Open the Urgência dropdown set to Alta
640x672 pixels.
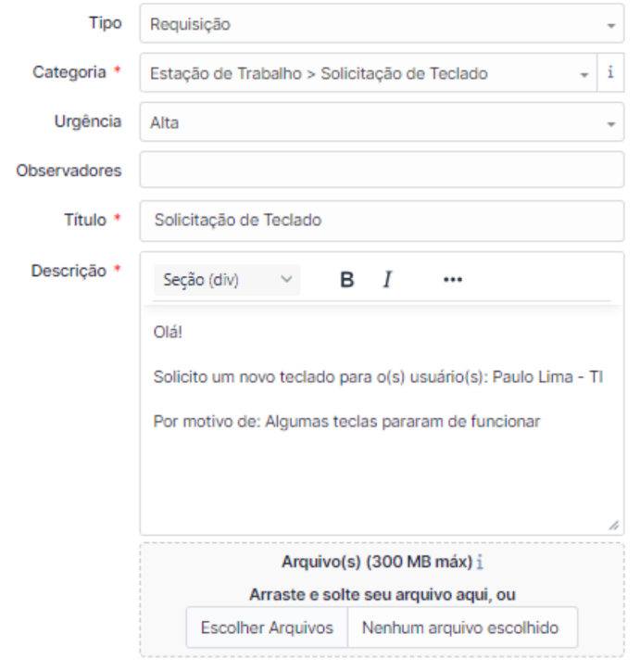[381, 122]
